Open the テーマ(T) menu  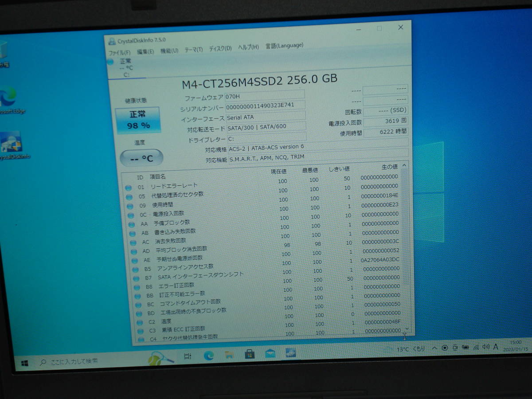[x=194, y=49]
